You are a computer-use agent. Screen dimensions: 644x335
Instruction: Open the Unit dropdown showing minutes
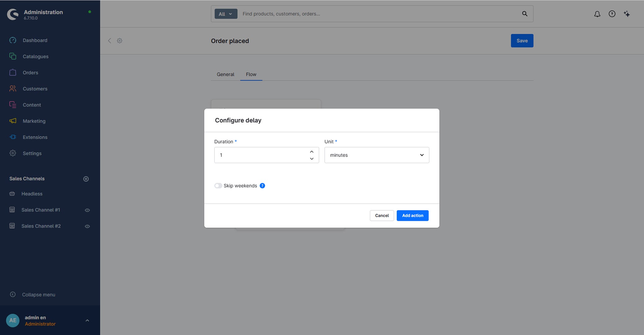(377, 155)
